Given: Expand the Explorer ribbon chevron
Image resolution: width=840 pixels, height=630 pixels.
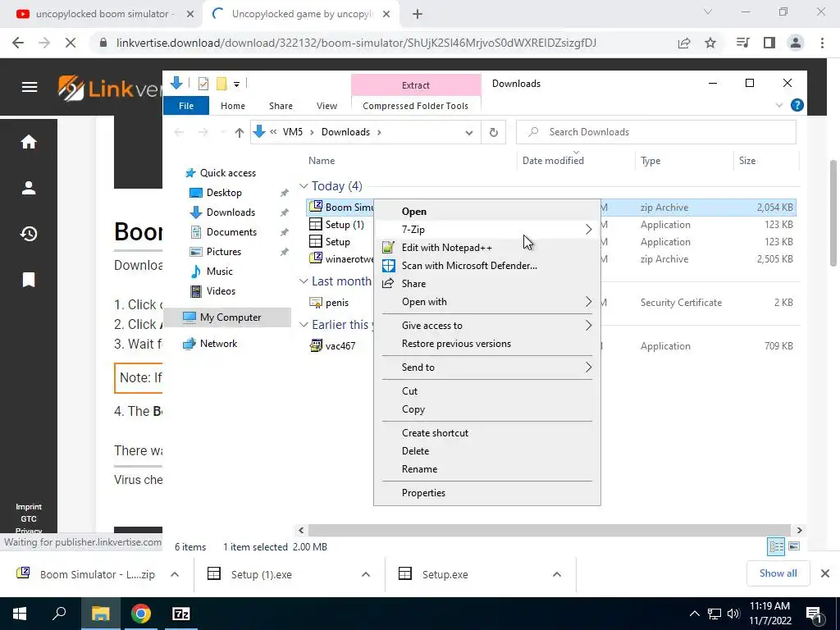Looking at the screenshot, I should click(x=779, y=106).
